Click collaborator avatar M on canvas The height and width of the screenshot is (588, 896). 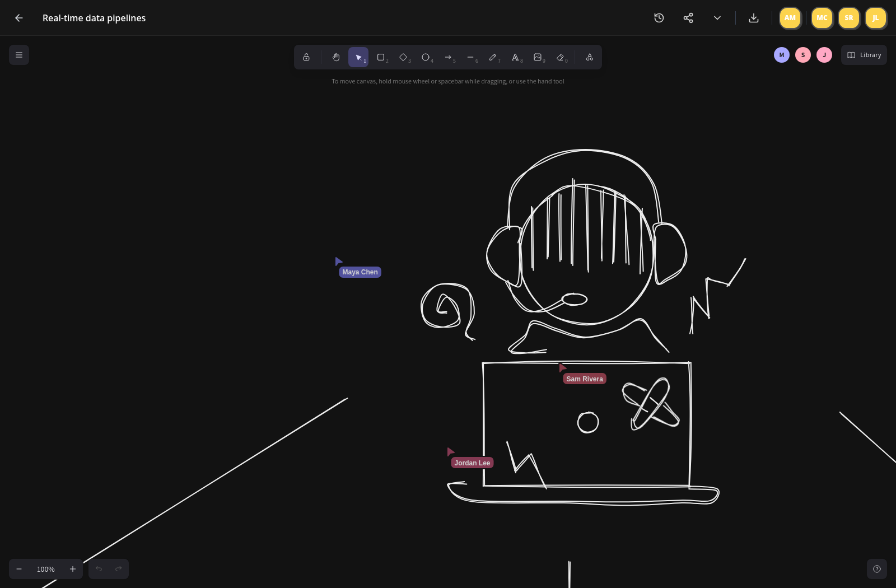pos(782,55)
